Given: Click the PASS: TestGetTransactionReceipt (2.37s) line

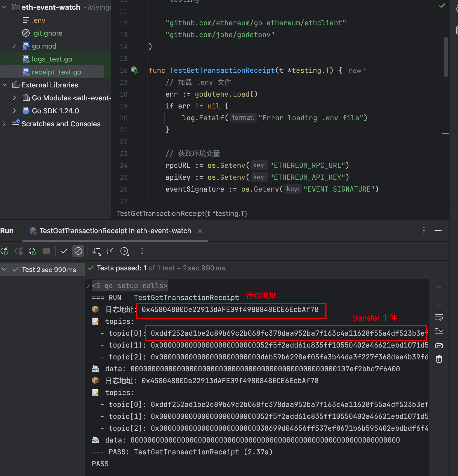Looking at the screenshot, I should 182,452.
